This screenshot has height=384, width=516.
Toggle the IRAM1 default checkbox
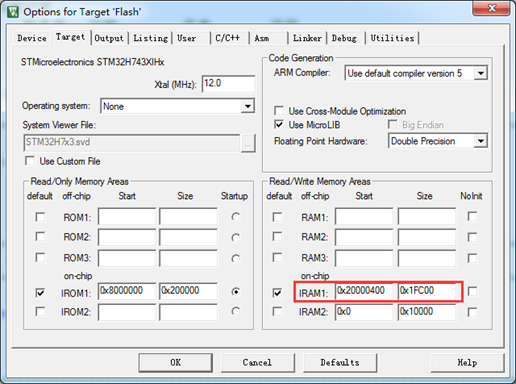pyautogui.click(x=277, y=293)
